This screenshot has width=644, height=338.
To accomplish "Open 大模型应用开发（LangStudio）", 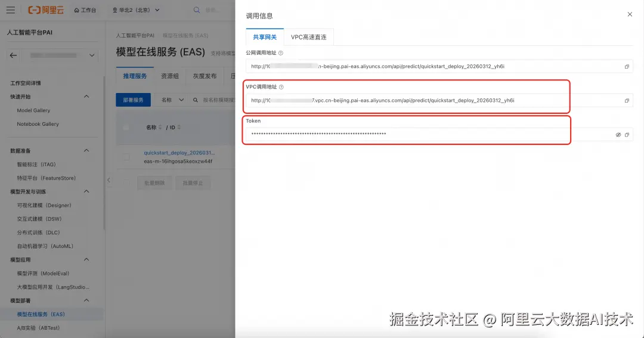I will click(x=53, y=287).
